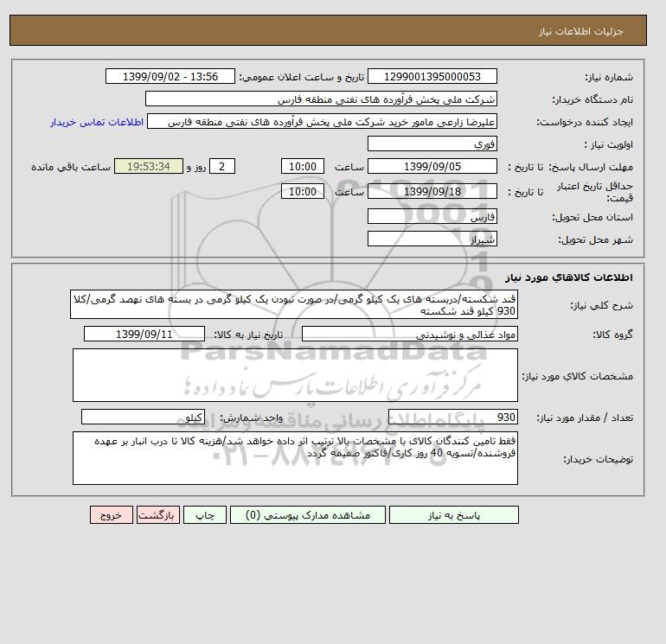Click the مهلت ارسال پاسخ label
Viewport: 666px width, 644px height.
[x=592, y=167]
